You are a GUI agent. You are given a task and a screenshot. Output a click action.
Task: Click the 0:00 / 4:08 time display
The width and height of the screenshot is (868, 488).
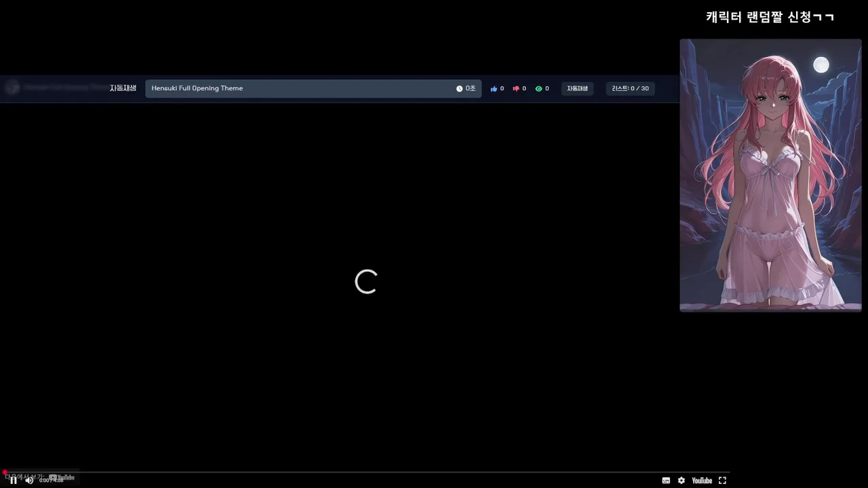[x=52, y=481]
